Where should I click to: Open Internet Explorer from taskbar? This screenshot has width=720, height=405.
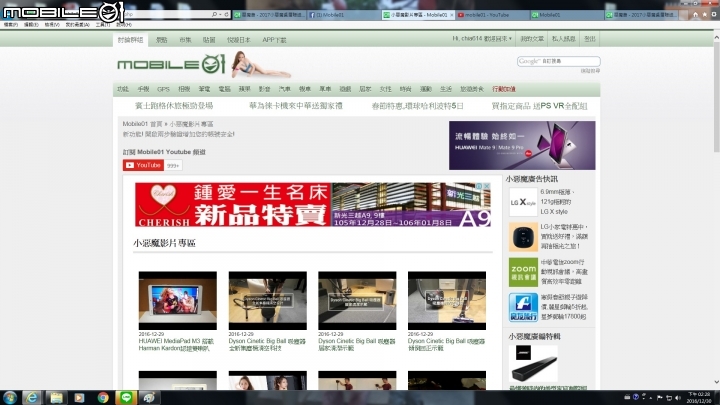point(32,398)
